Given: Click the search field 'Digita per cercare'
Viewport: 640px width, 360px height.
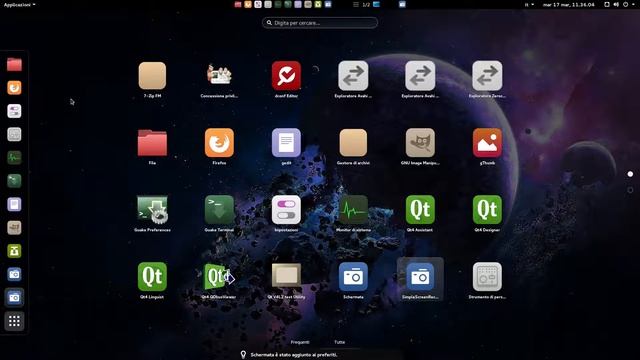Looking at the screenshot, I should (320, 23).
